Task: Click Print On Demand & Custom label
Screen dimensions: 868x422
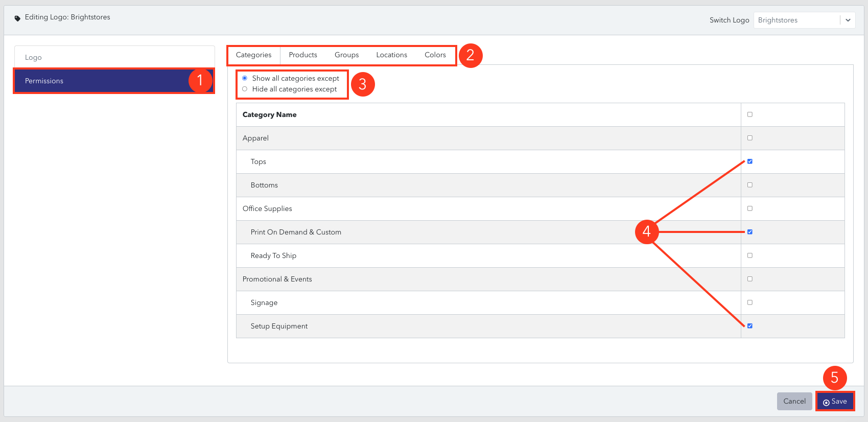Action: [296, 232]
